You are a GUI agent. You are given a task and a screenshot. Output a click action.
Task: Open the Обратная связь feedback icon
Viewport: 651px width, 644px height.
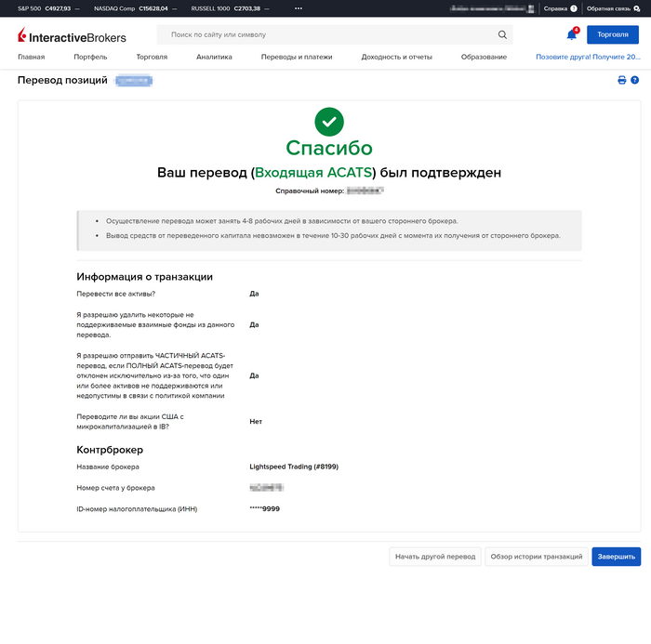click(x=636, y=8)
